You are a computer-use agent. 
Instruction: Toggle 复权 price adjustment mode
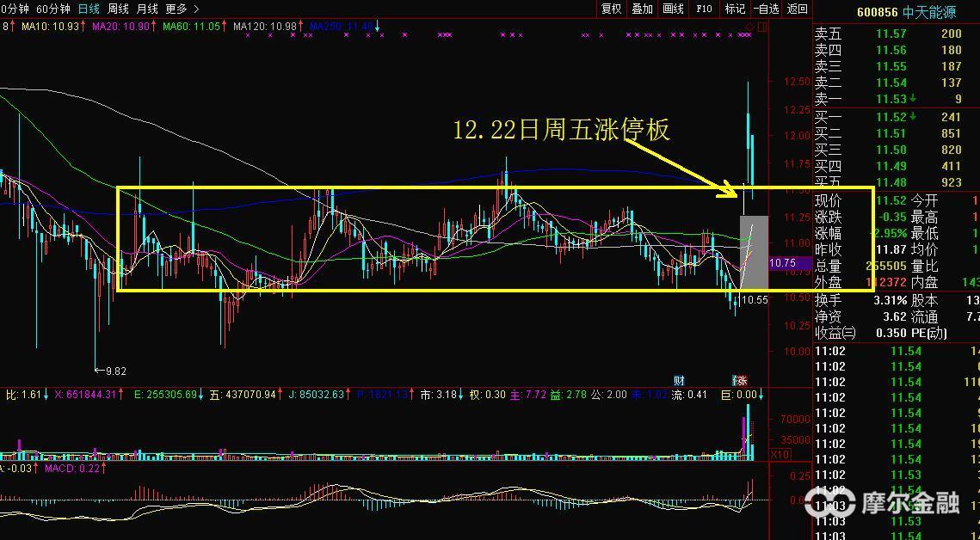click(610, 9)
